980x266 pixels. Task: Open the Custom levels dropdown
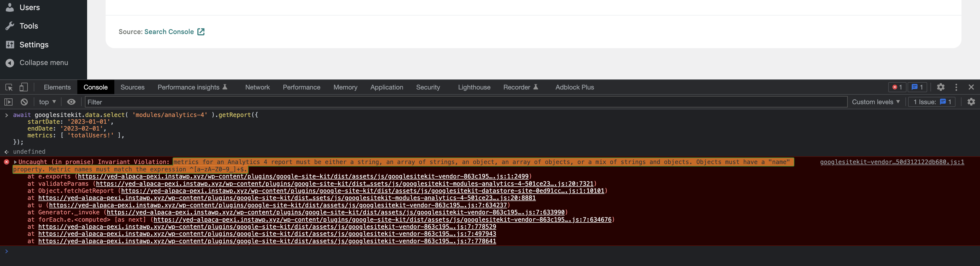pyautogui.click(x=876, y=102)
